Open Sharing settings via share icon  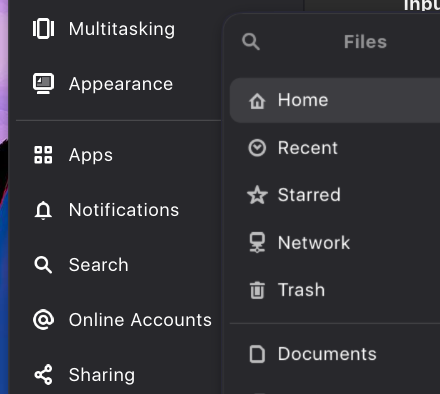click(43, 375)
